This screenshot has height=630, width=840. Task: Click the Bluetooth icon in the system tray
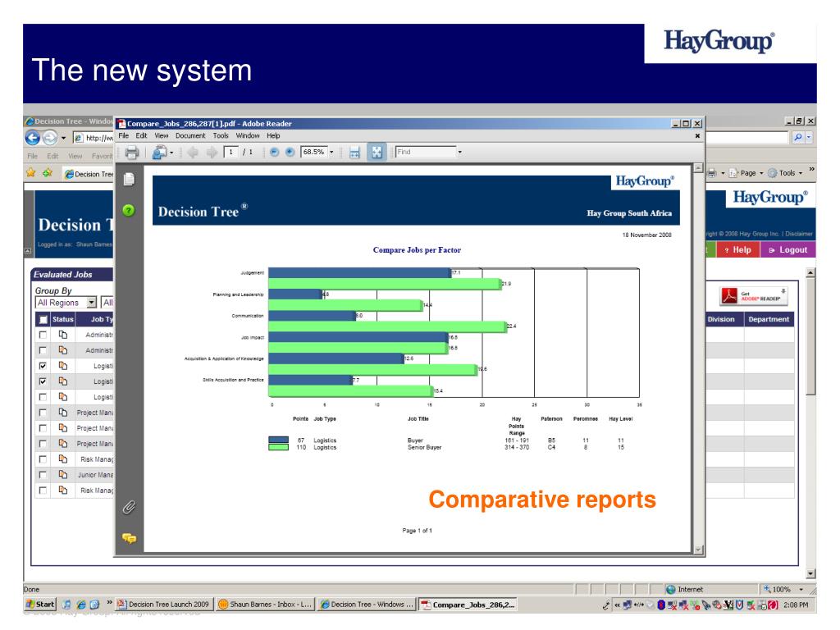(x=662, y=605)
